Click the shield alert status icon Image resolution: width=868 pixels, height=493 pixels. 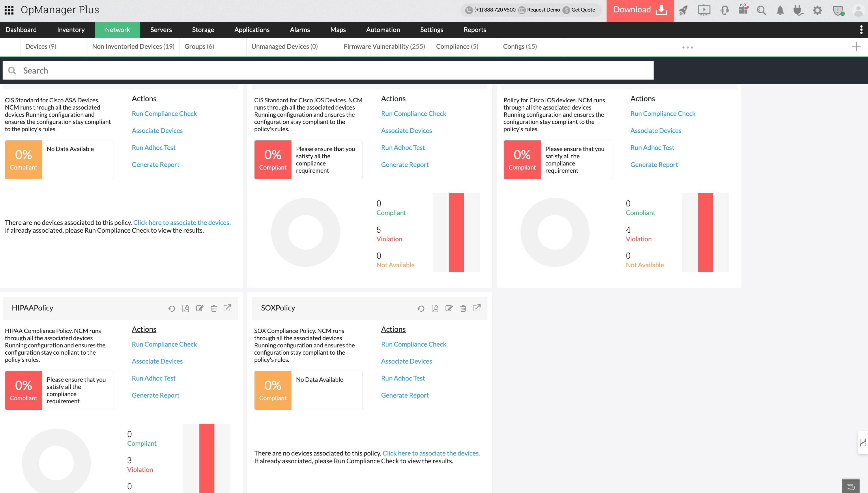click(x=838, y=11)
